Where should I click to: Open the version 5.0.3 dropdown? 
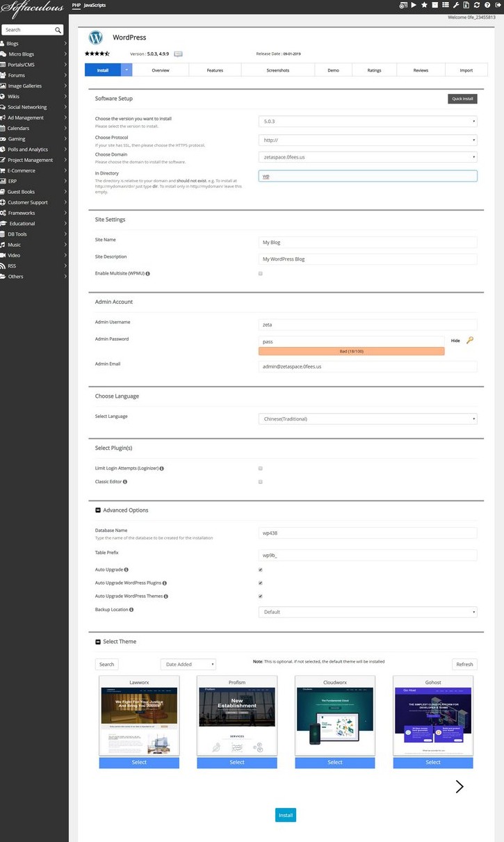368,121
